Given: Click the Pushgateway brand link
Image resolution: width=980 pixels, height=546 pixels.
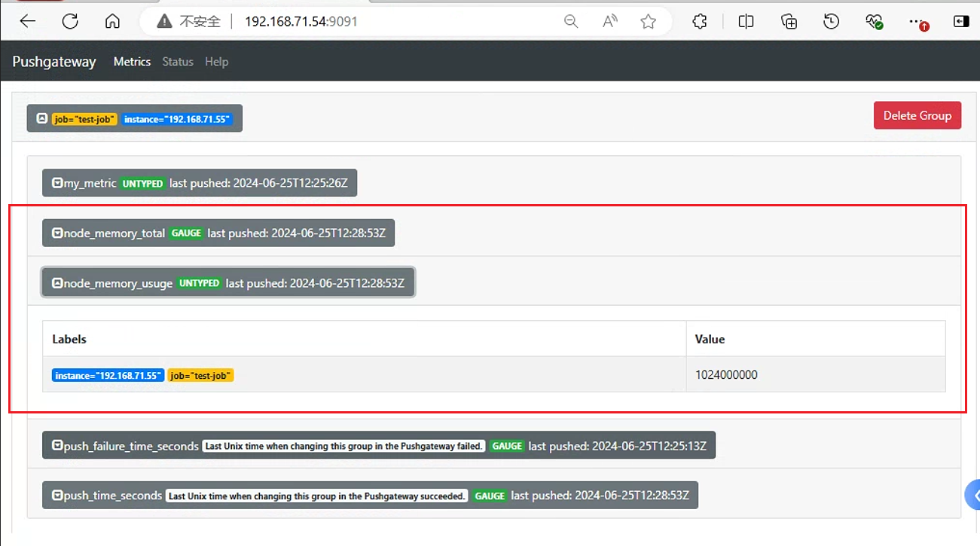Looking at the screenshot, I should tap(54, 62).
